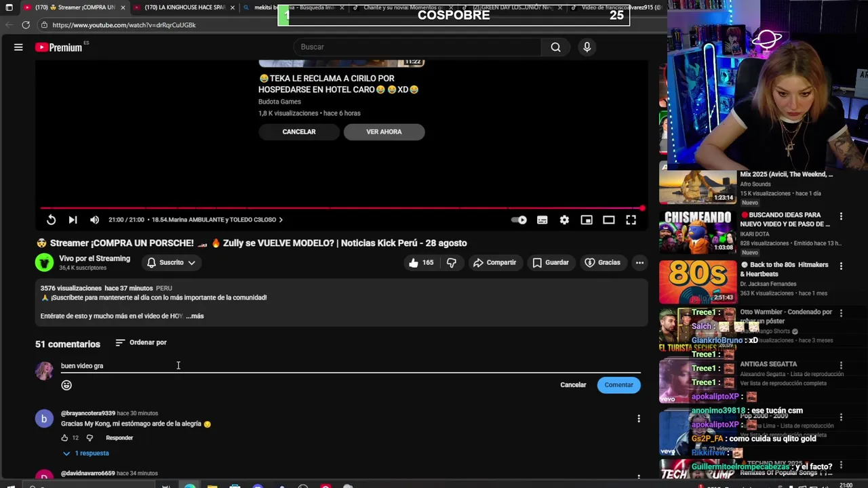868x488 pixels.
Task: Expand description with ...más
Action: click(195, 316)
